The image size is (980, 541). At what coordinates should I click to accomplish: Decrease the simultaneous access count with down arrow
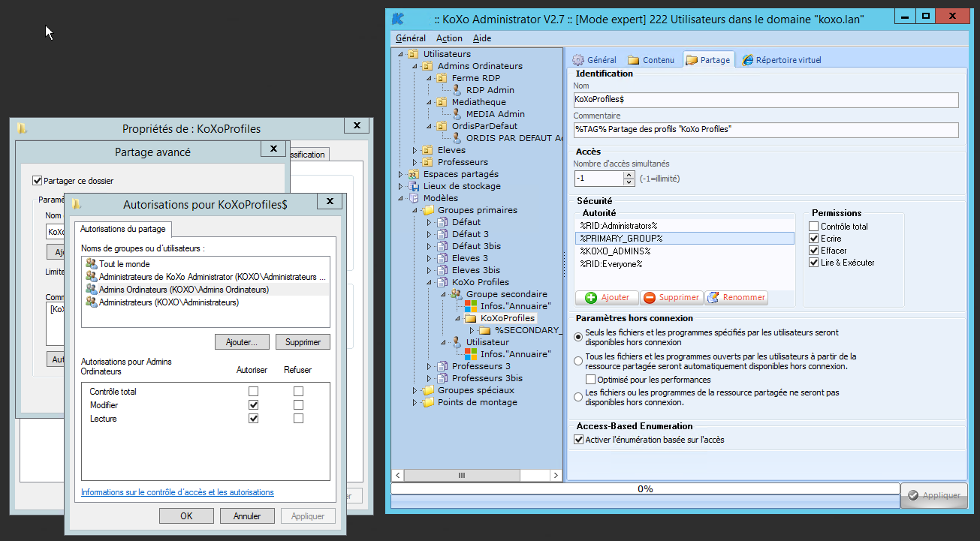tap(629, 182)
